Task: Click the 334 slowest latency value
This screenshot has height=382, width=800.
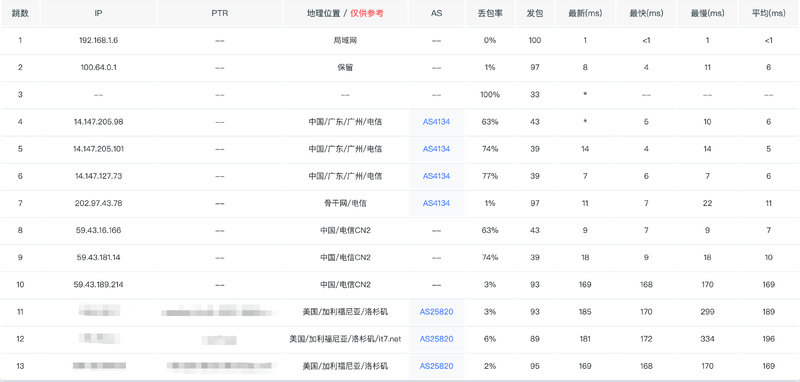Action: [x=708, y=339]
